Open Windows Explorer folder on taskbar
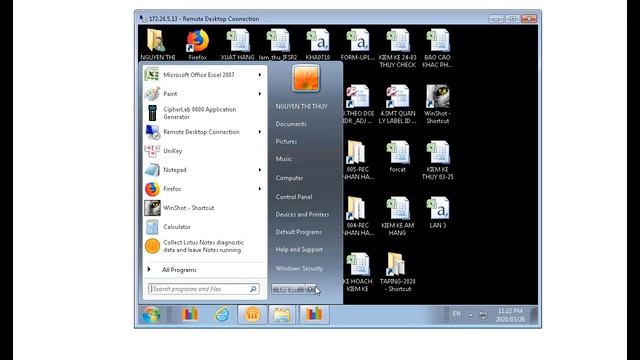Screen dimensions: 640x360 [x=282, y=315]
